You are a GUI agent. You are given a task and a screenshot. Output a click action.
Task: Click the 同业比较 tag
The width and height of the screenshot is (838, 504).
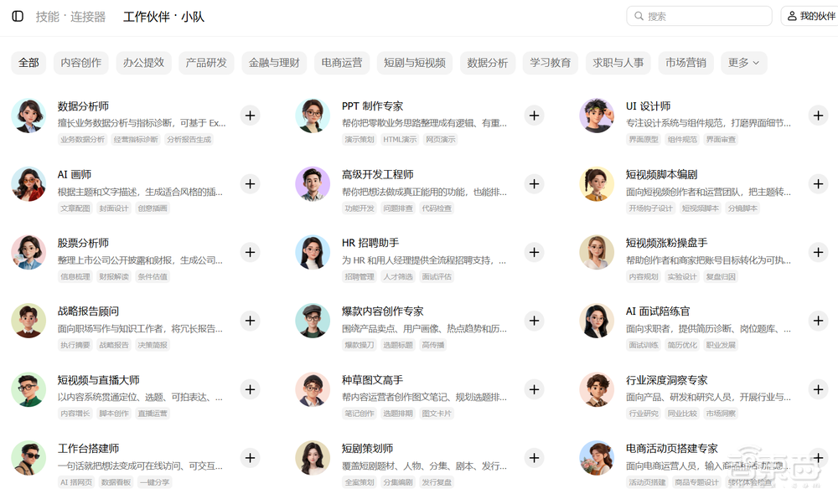pos(682,414)
